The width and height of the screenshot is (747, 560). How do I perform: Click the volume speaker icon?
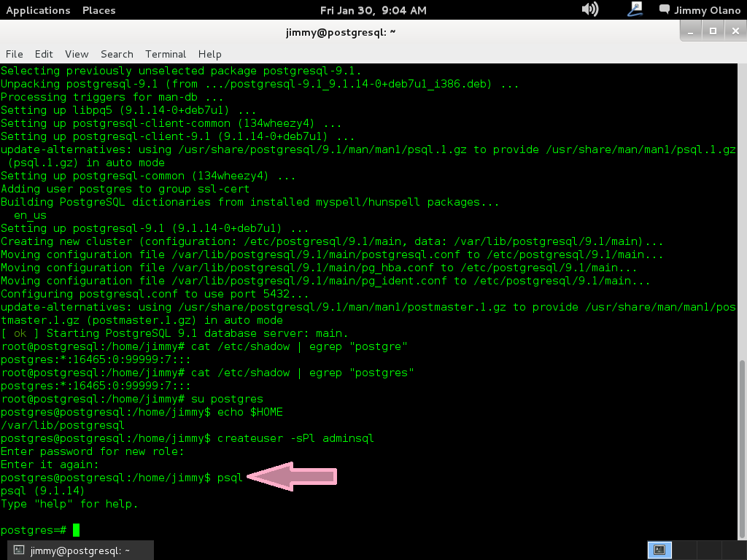coord(589,9)
